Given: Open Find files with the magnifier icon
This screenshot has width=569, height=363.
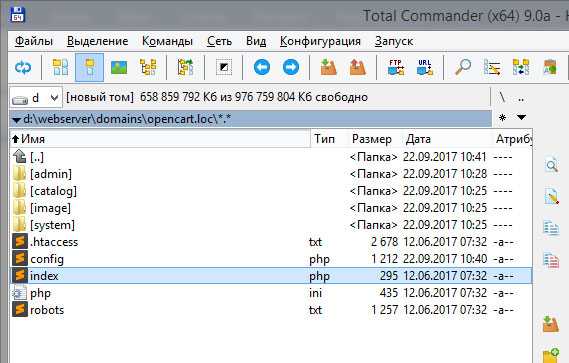Looking at the screenshot, I should [463, 68].
